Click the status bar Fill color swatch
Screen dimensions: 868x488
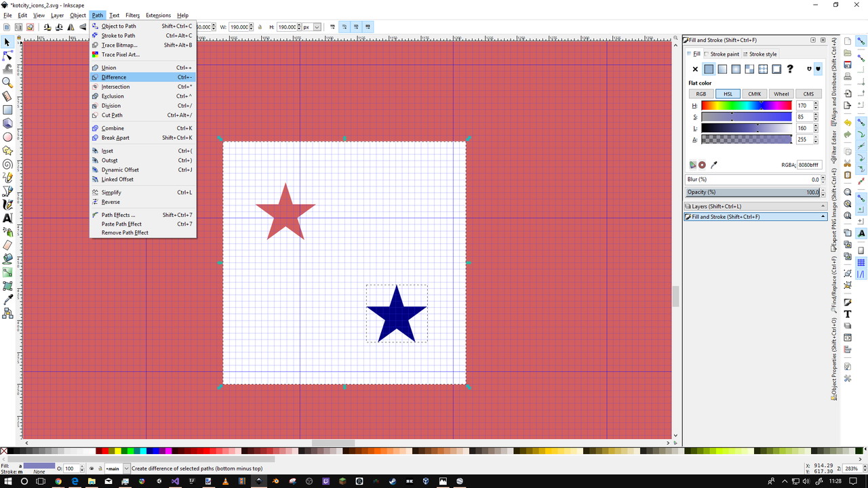pyautogui.click(x=39, y=466)
